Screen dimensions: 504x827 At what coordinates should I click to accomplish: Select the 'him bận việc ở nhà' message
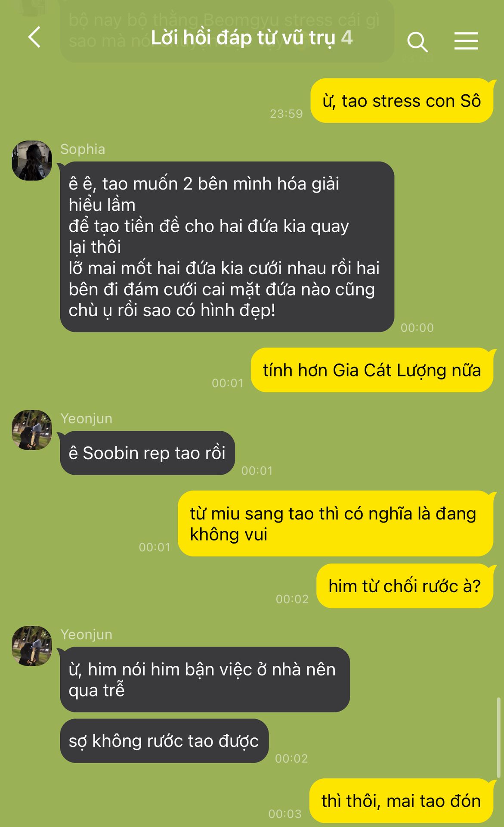click(x=205, y=679)
